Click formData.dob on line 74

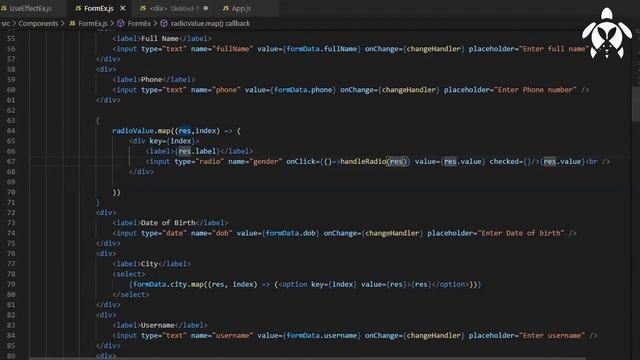(291, 233)
